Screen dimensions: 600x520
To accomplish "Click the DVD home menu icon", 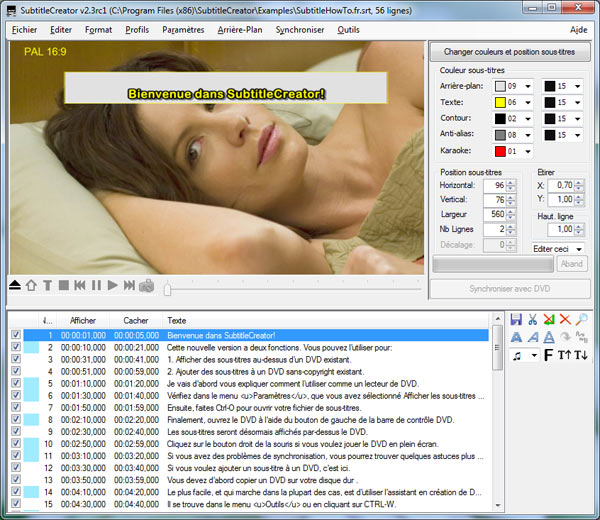I will 31,285.
